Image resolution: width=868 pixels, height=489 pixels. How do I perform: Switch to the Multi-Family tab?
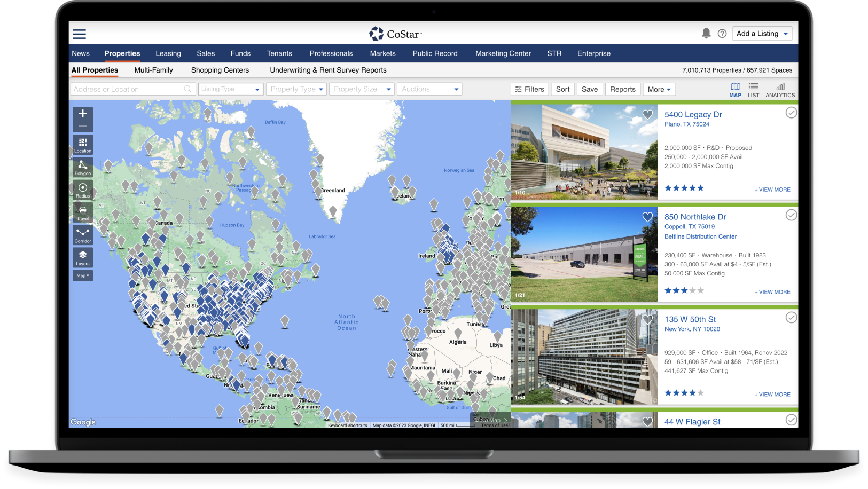[x=153, y=70]
